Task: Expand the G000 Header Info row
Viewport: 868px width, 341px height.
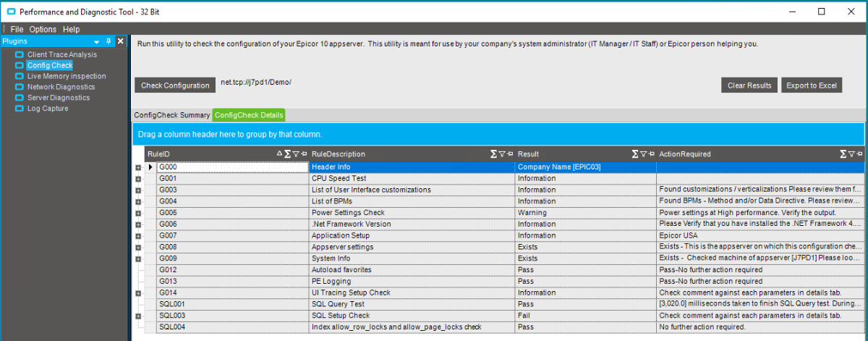Action: pos(137,167)
